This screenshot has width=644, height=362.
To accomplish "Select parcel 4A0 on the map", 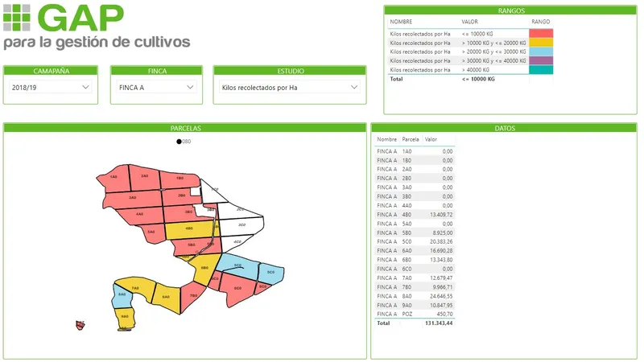I will click(x=139, y=214).
